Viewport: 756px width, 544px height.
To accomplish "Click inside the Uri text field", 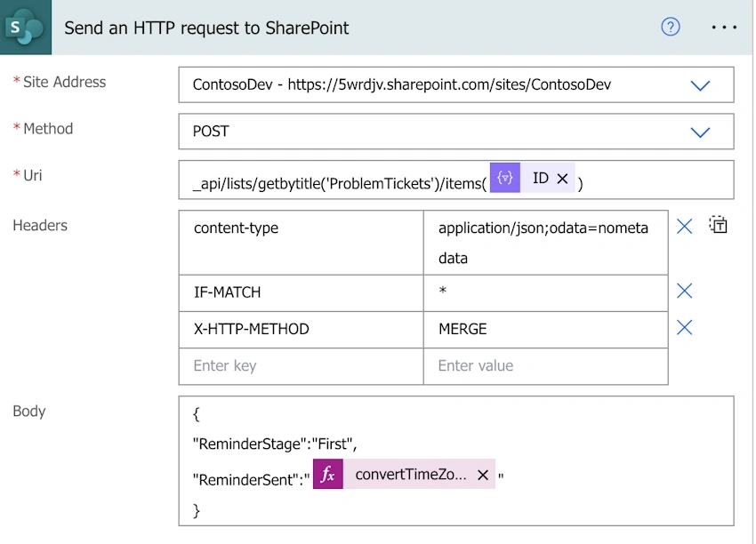I will pos(456,180).
